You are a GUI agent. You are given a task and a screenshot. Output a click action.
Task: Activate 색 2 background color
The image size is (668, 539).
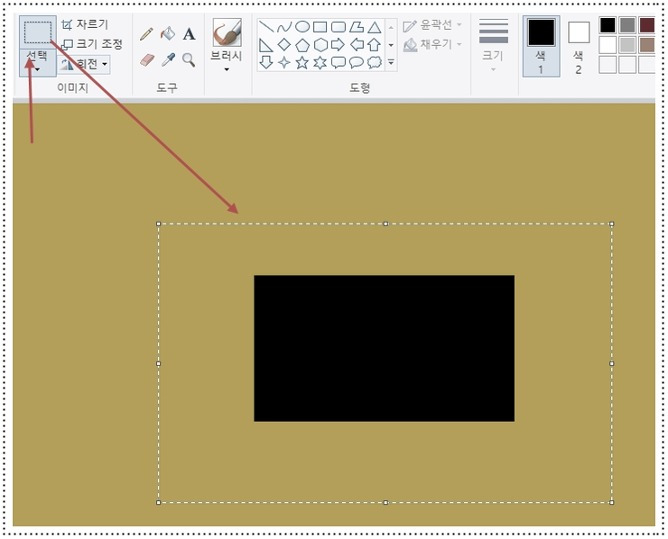click(579, 48)
